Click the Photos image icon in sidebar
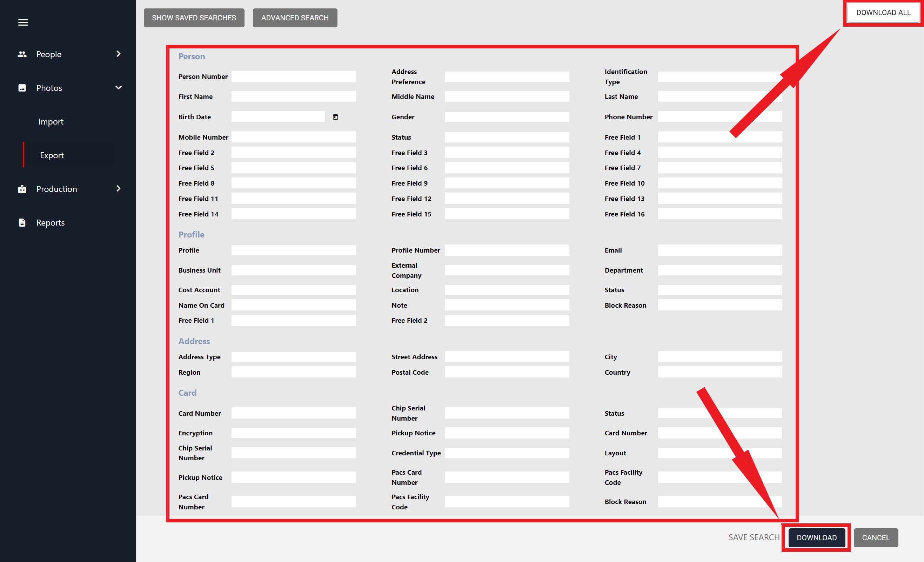This screenshot has width=924, height=562. tap(22, 88)
